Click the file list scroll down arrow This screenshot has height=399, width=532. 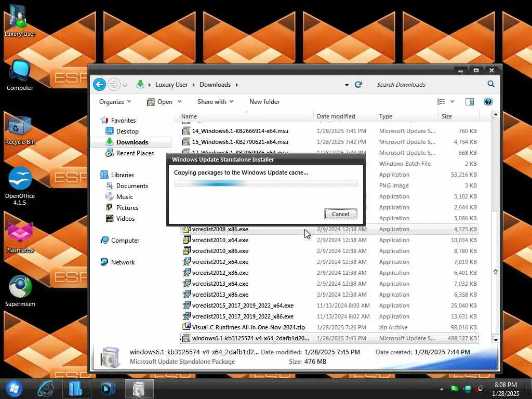pos(496,340)
